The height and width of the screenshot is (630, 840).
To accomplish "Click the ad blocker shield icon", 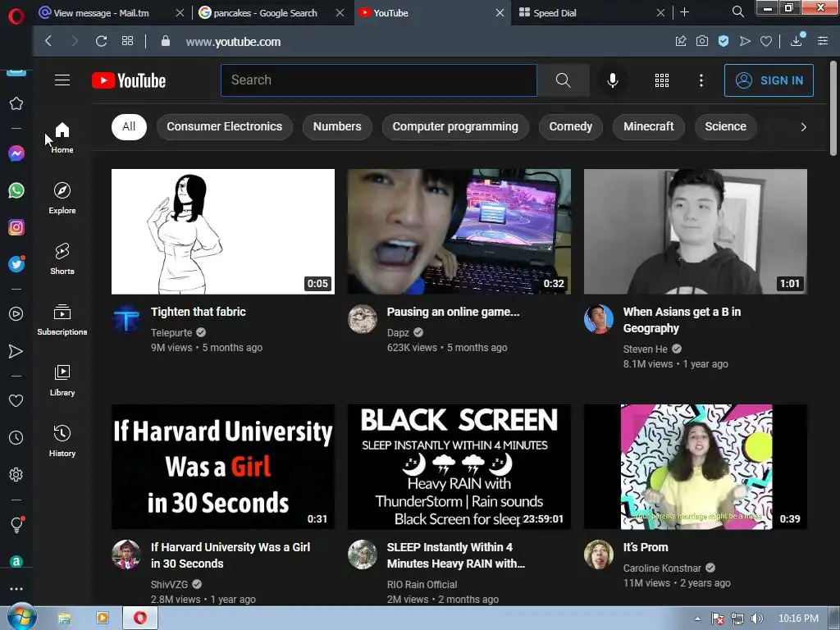I will [724, 41].
